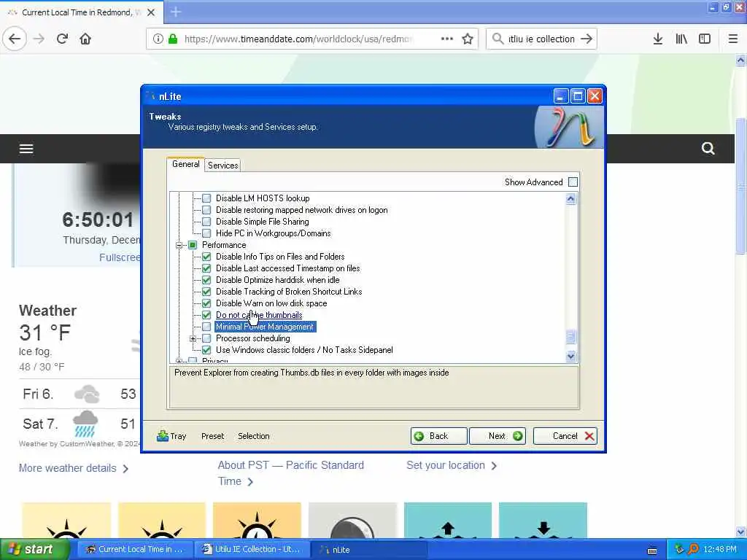Uncheck Disable Optimize harddisk when idle
The width and height of the screenshot is (747, 560).
pos(206,280)
